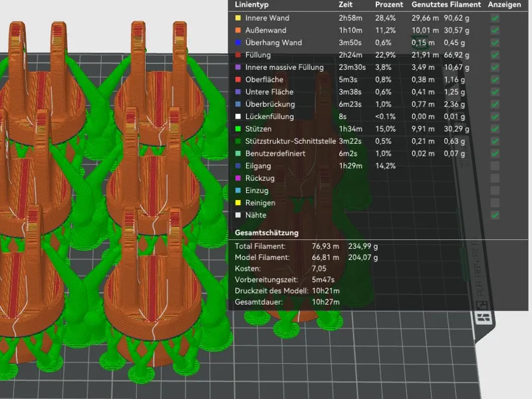Click the Gesamtdauer value 10h27m

326,302
